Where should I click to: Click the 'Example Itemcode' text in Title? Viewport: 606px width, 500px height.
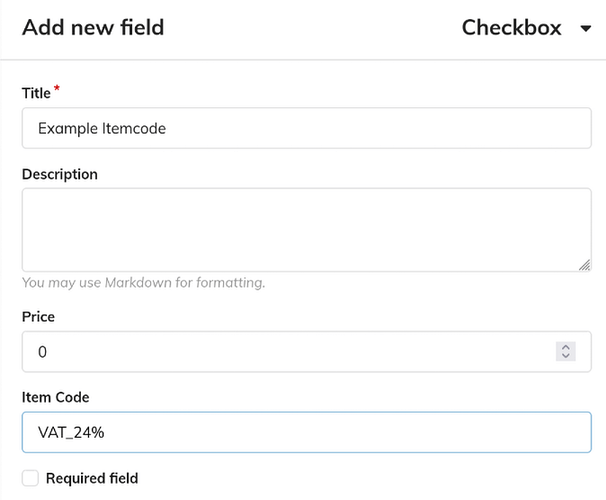pyautogui.click(x=101, y=128)
